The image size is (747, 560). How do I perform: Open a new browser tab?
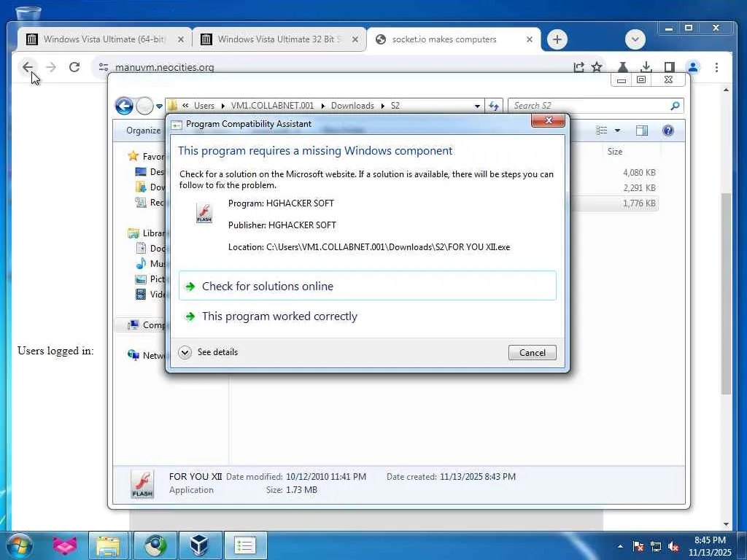point(557,39)
